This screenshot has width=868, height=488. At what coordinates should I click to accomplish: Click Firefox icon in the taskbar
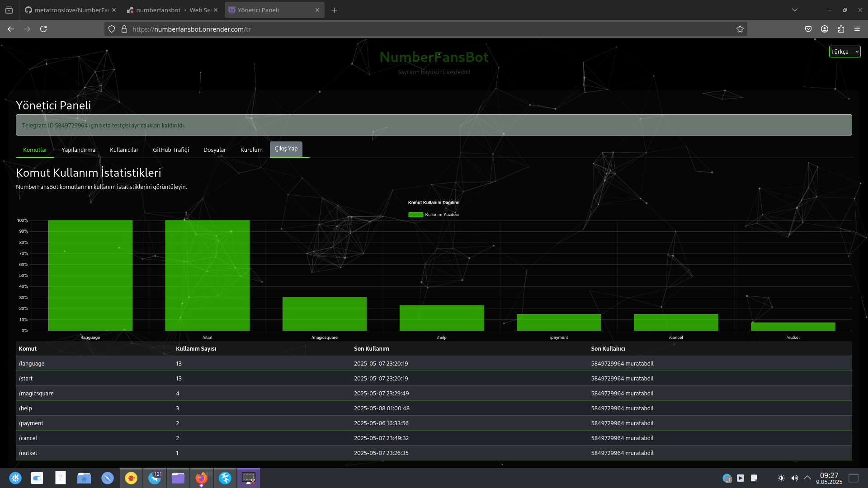202,478
